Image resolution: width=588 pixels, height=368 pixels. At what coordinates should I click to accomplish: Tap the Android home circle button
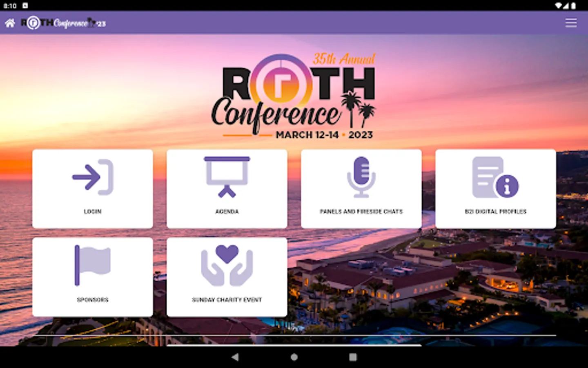294,357
